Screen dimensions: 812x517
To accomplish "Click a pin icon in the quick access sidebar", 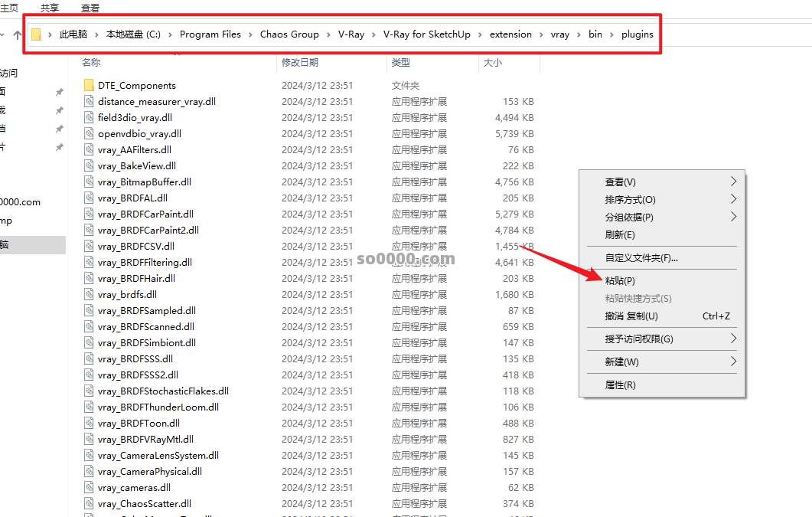I will [x=59, y=90].
